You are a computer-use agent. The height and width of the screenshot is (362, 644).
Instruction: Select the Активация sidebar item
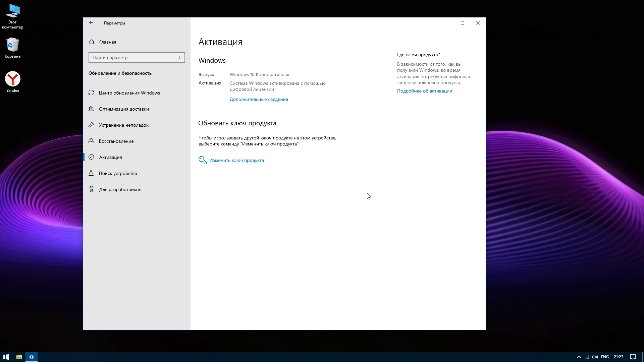pos(110,157)
